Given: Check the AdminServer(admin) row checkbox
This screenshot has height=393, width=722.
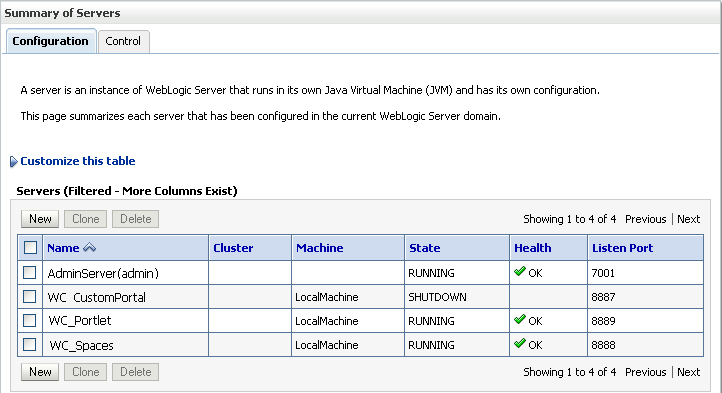Looking at the screenshot, I should (29, 273).
